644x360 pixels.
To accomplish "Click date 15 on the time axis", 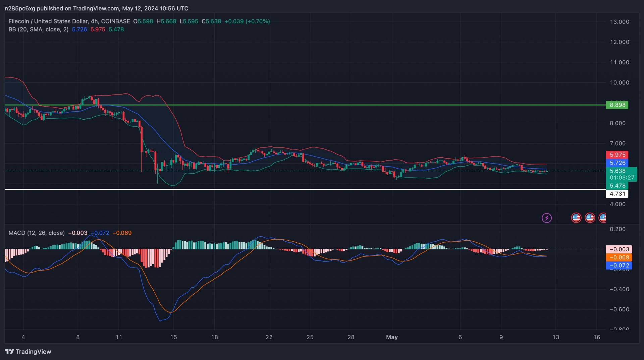I will (173, 337).
